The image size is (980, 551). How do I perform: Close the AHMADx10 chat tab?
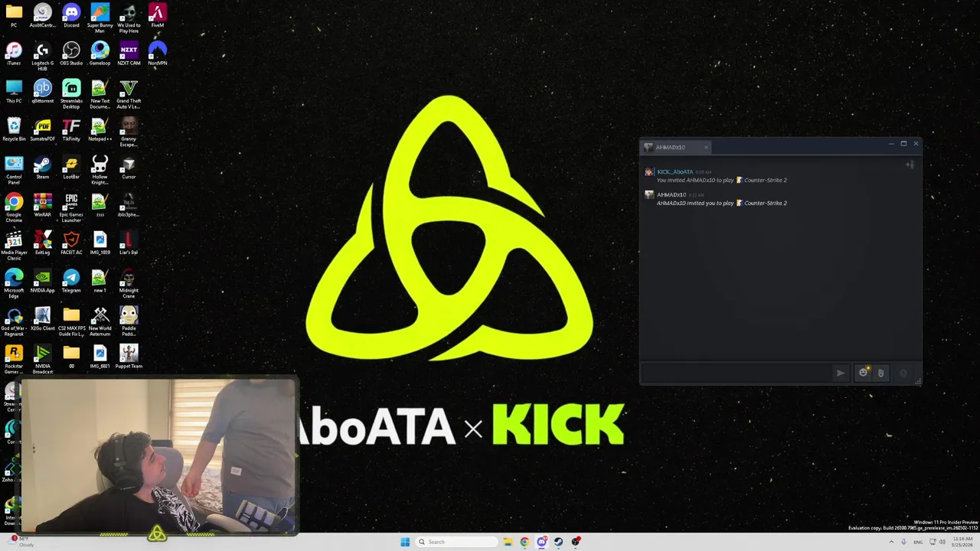pos(706,147)
